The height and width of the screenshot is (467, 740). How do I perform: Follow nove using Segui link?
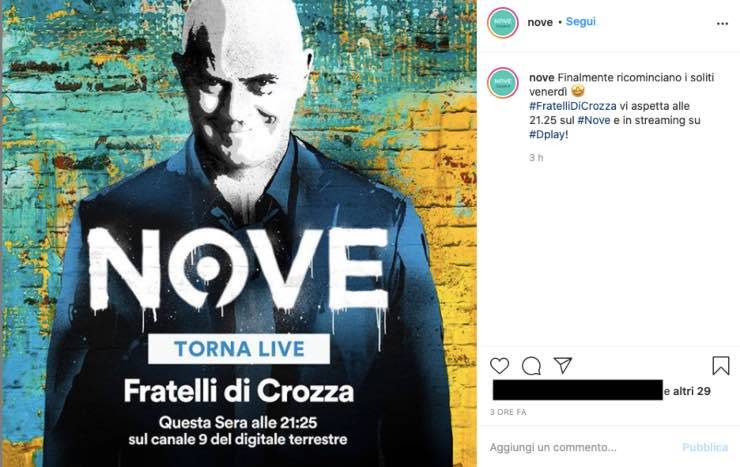[580, 22]
